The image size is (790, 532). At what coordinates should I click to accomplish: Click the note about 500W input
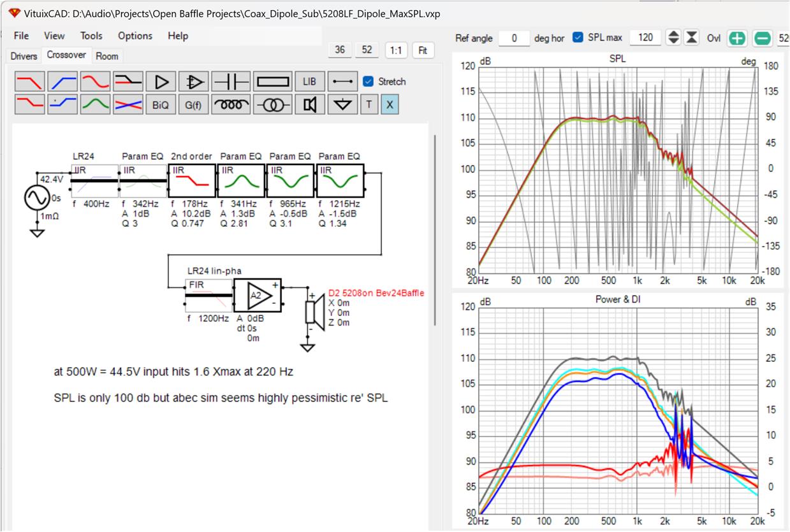(173, 372)
